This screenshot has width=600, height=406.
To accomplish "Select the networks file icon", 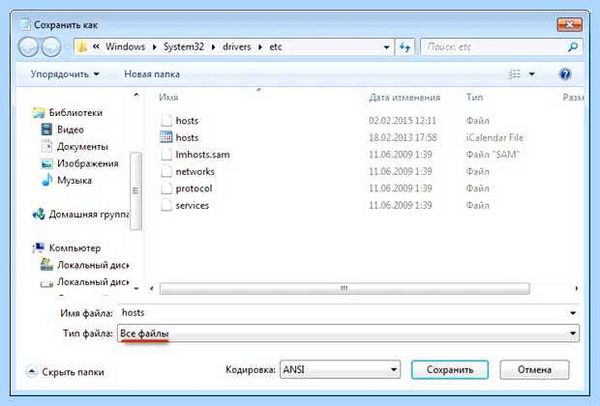I will (166, 171).
